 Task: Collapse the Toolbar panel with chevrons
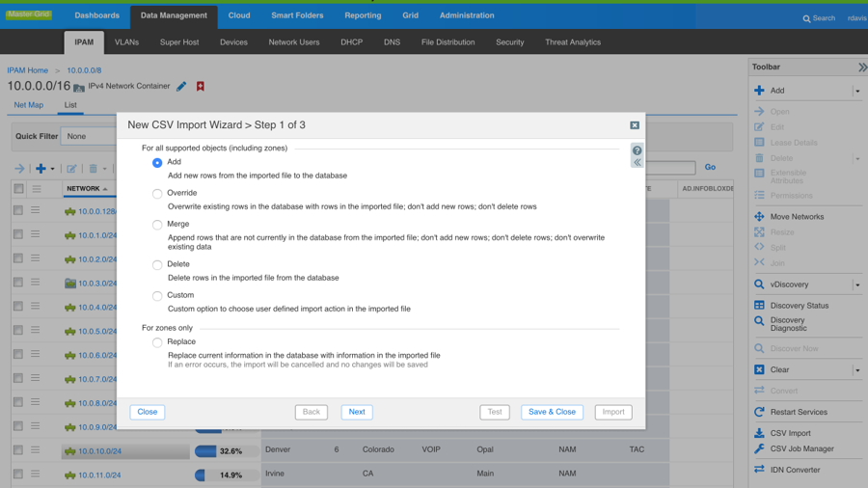point(861,68)
